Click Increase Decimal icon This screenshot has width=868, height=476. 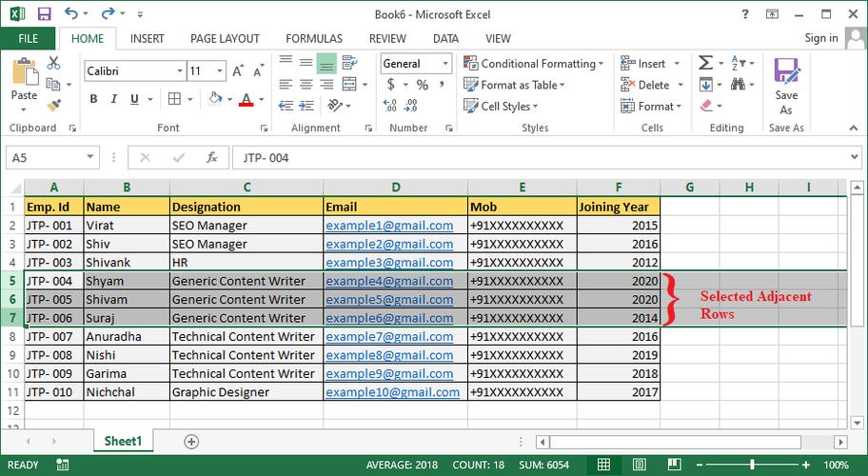click(x=389, y=105)
